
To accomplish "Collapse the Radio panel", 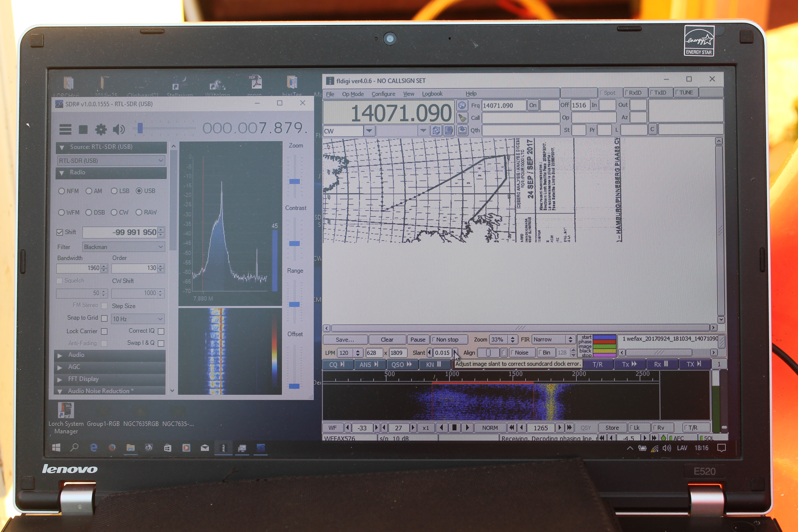I will (111, 173).
